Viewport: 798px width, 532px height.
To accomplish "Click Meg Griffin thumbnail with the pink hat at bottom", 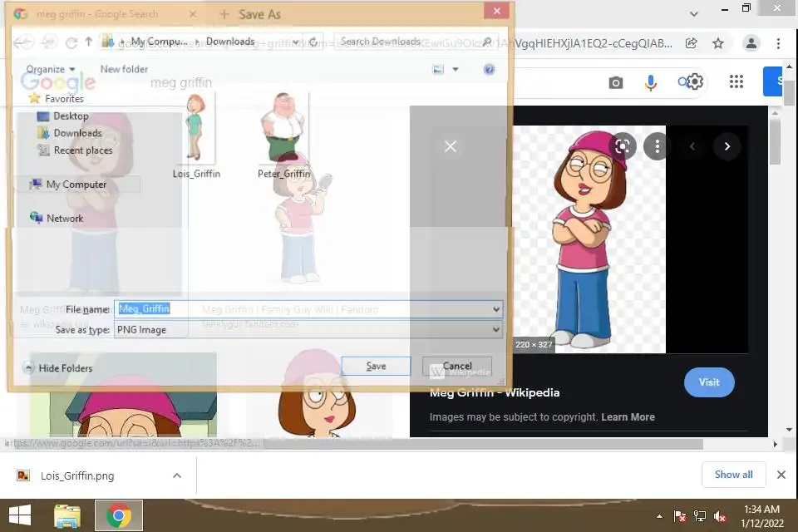I will click(123, 395).
